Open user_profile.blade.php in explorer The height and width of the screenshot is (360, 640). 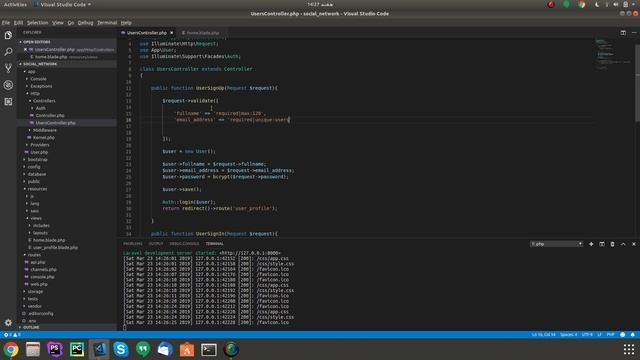pyautogui.click(x=55, y=248)
